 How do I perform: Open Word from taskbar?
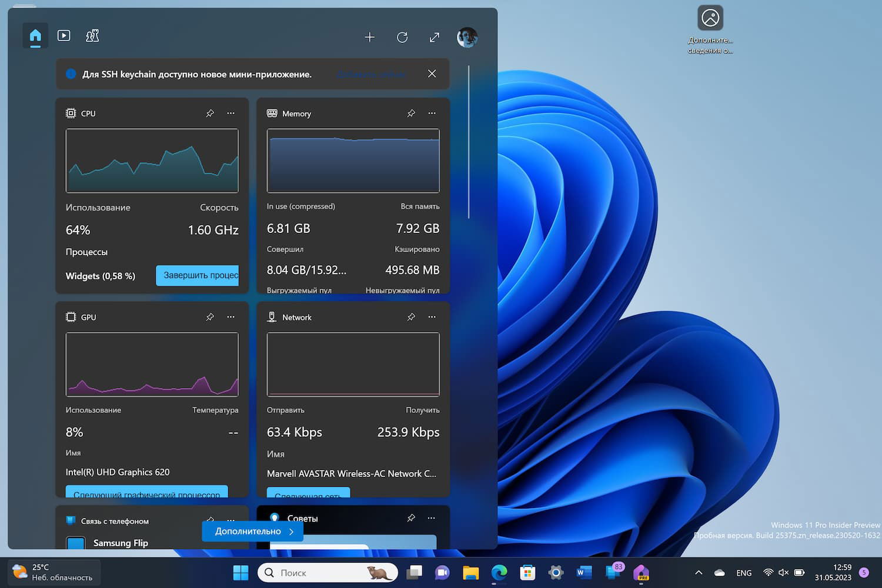click(x=584, y=573)
